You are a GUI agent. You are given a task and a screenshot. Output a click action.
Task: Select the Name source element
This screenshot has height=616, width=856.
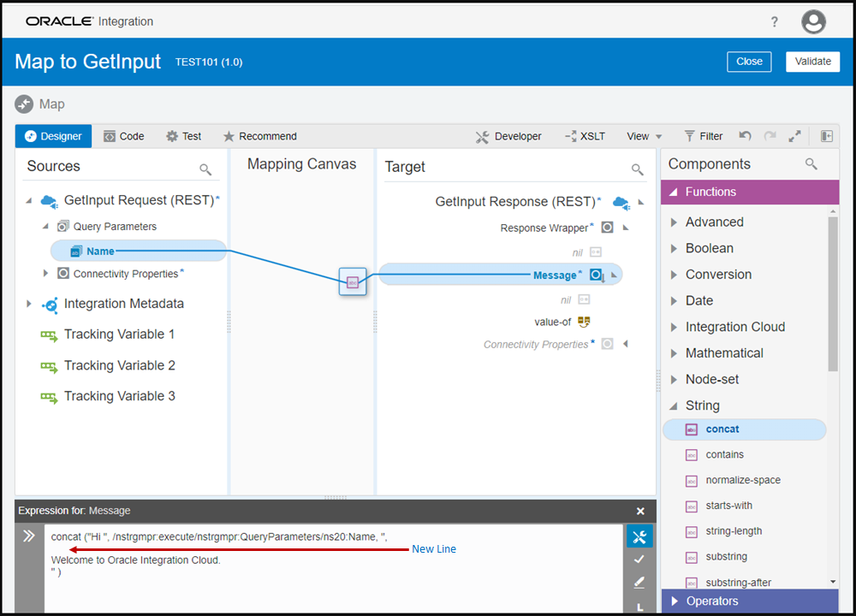pos(139,251)
